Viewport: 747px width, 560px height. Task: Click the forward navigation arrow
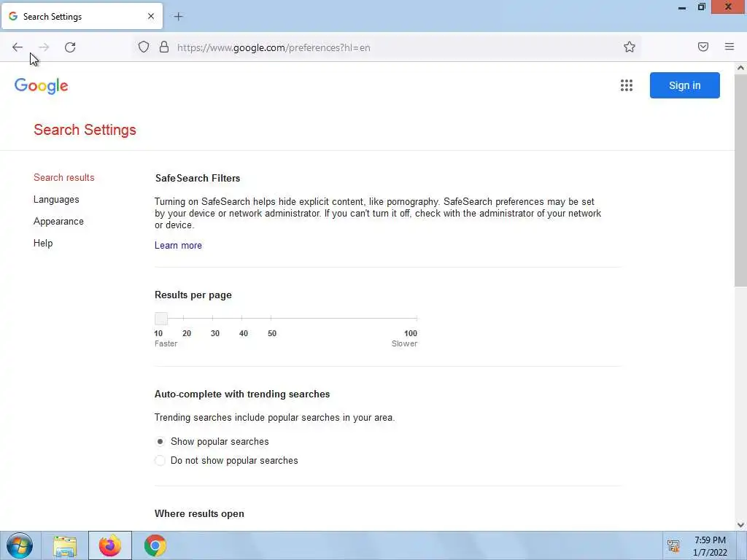pyautogui.click(x=44, y=47)
